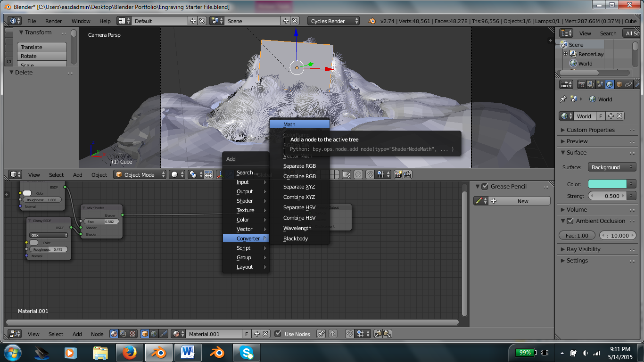Click Windows Media Player taskbar icon

[x=70, y=352]
